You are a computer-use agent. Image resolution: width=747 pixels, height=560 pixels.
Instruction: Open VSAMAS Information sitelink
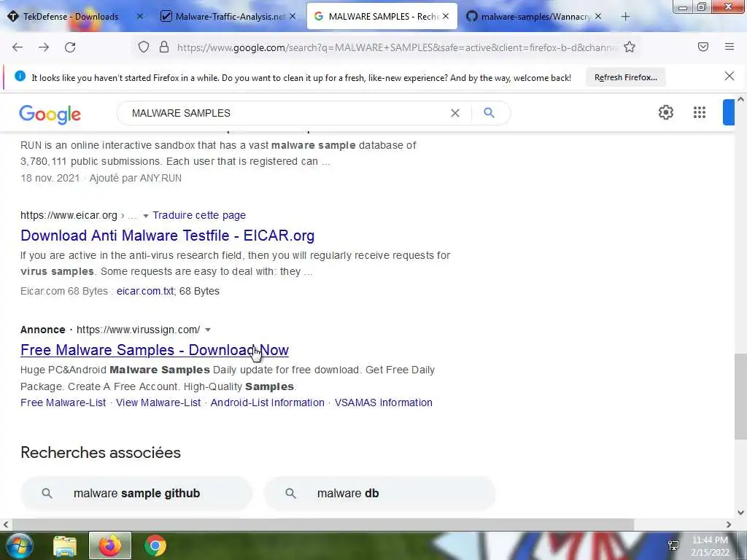pyautogui.click(x=384, y=402)
